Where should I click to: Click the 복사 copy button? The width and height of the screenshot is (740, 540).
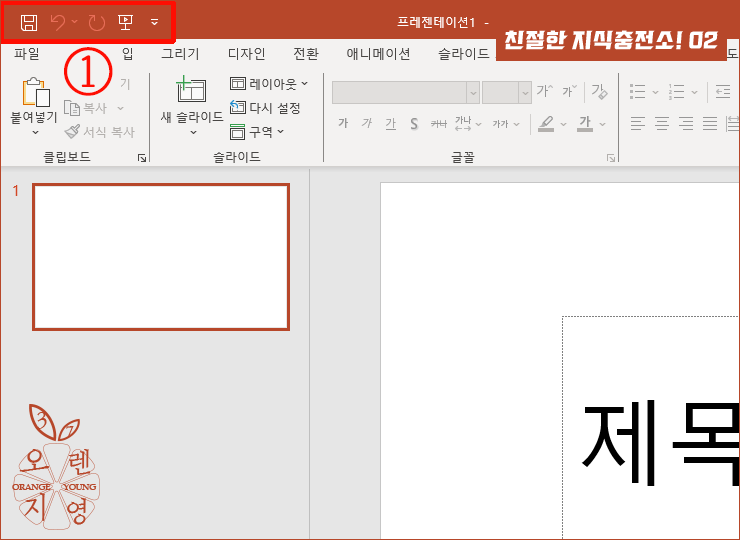click(86, 108)
